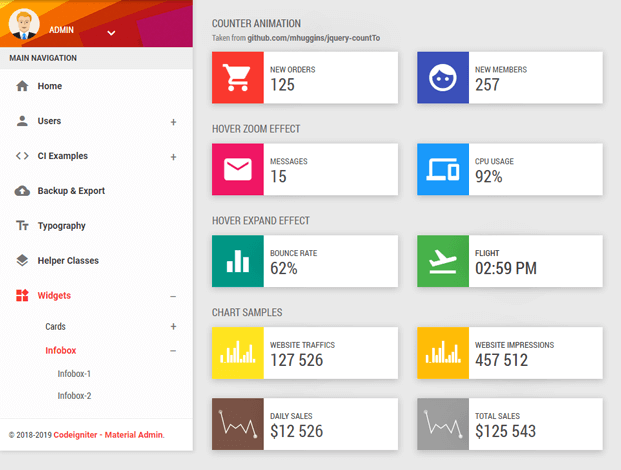This screenshot has height=470, width=621.
Task: Expand the Users menu plus sign
Action: (x=173, y=122)
